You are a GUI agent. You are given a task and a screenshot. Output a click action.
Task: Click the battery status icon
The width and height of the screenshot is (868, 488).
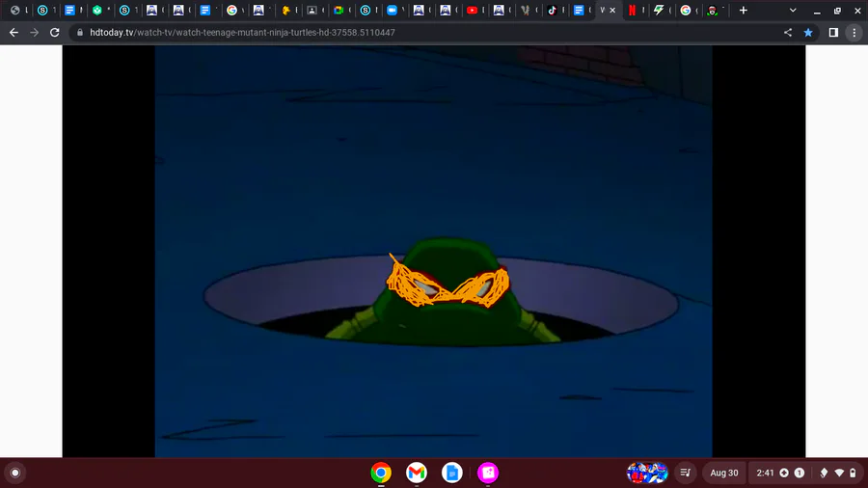tap(854, 473)
